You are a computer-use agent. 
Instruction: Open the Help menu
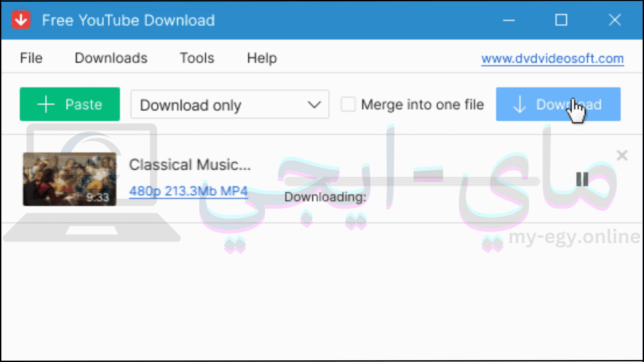pos(262,58)
